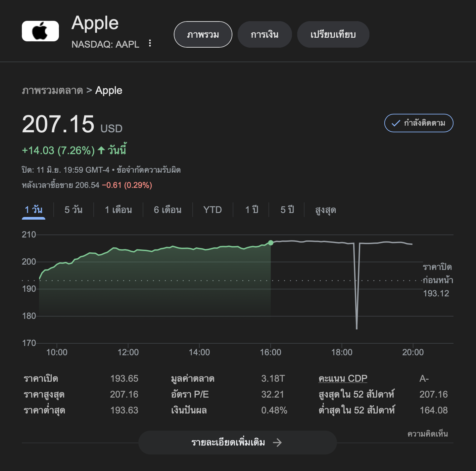
Task: Click ภาพรวมตลาด breadcrumb link
Action: [x=52, y=91]
